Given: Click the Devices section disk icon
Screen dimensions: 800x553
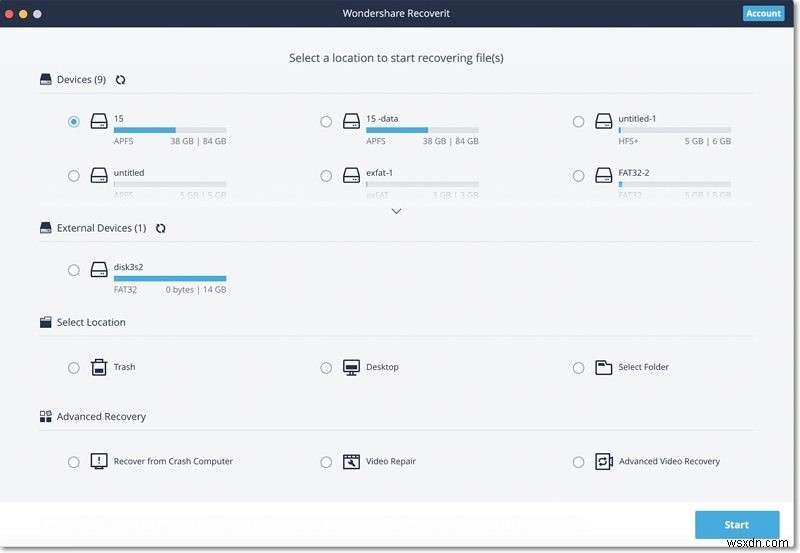Looking at the screenshot, I should click(x=45, y=79).
